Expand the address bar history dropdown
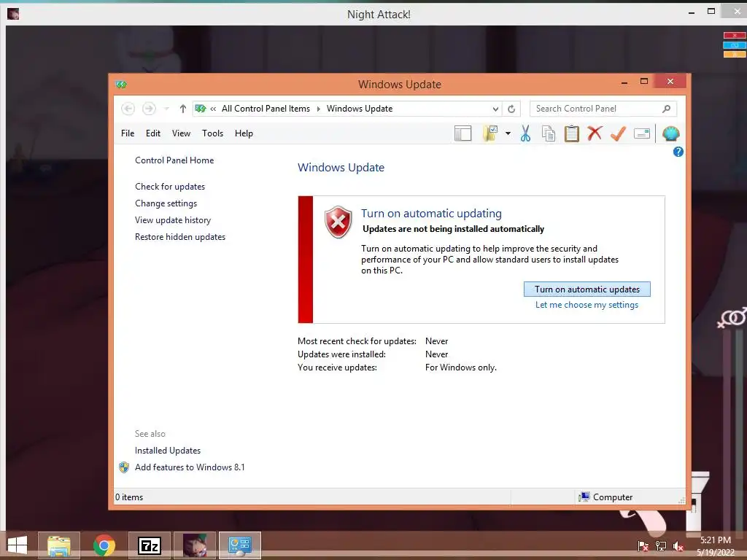Screen dimensions: 747x560 [495, 109]
